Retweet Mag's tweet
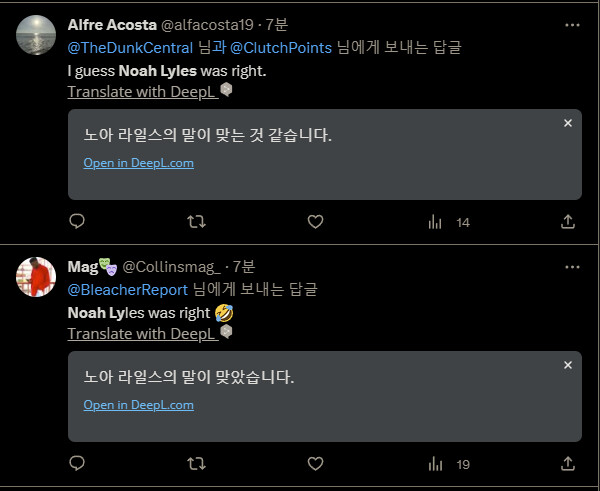Image resolution: width=600 pixels, height=491 pixels. click(x=197, y=463)
